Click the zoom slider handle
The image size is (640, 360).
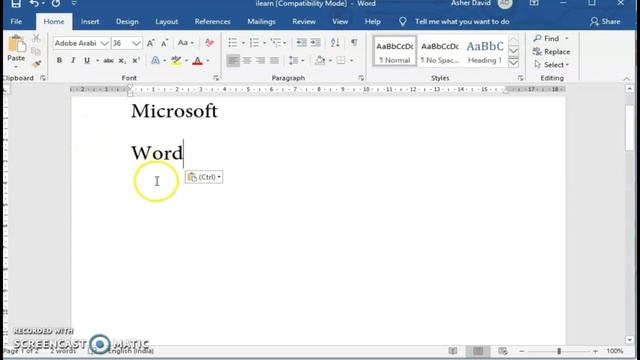pos(559,351)
